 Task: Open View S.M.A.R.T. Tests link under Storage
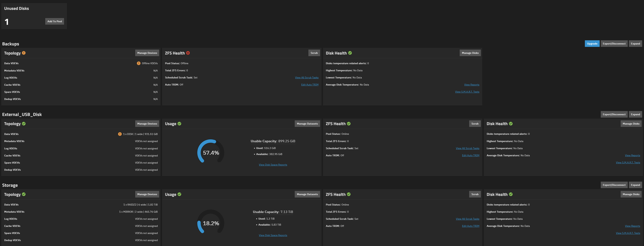pyautogui.click(x=628, y=233)
